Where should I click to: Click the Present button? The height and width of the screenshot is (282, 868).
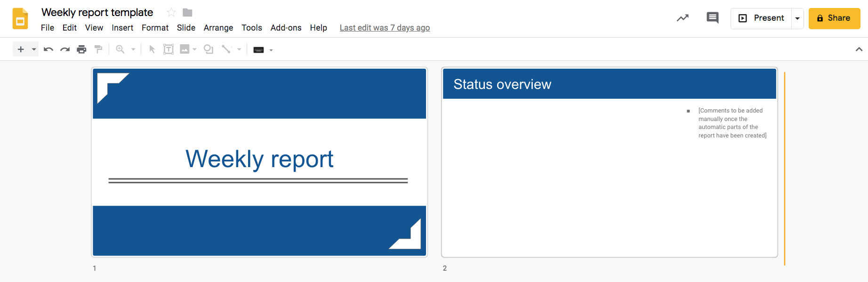point(764,18)
